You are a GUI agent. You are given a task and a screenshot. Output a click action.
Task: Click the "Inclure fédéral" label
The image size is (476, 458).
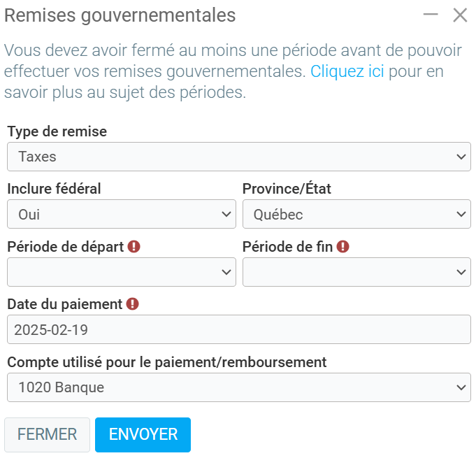[54, 189]
